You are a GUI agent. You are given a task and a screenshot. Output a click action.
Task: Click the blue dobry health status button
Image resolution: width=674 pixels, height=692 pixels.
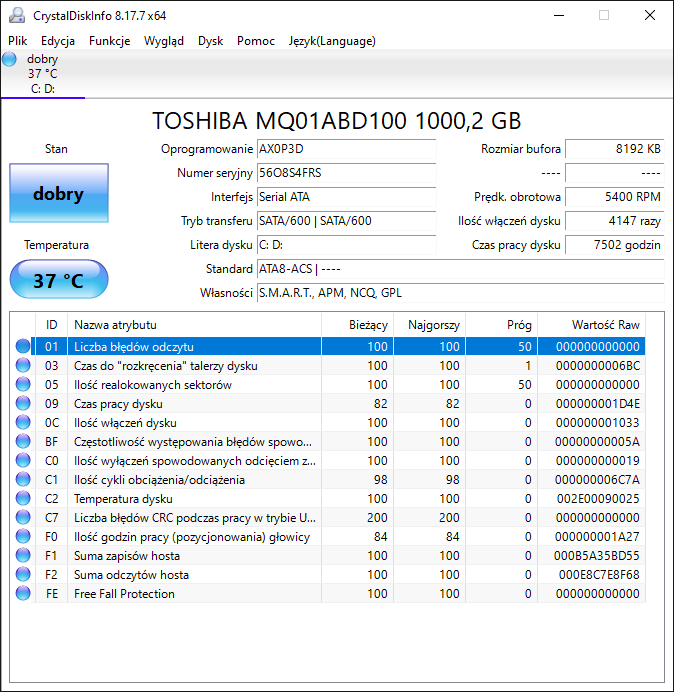point(59,193)
